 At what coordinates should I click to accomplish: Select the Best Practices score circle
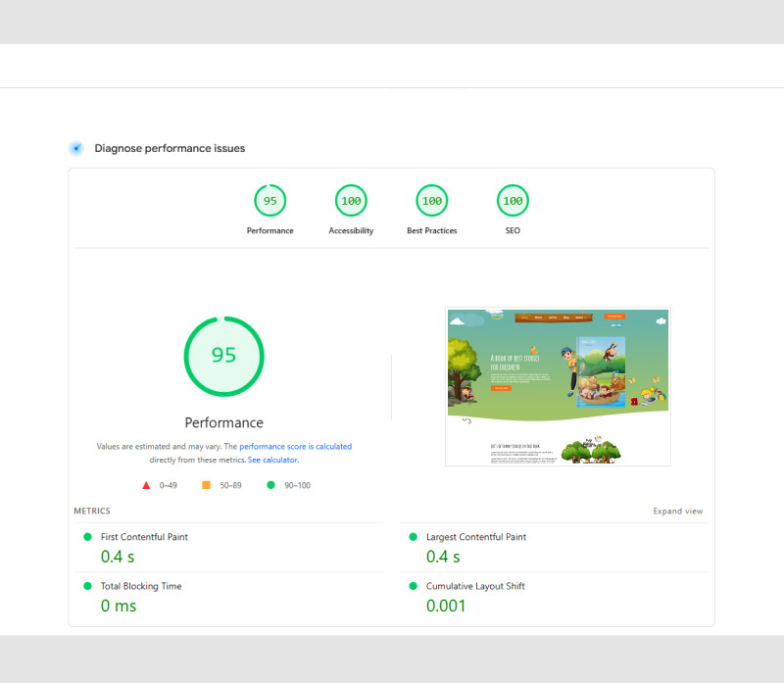click(x=431, y=200)
